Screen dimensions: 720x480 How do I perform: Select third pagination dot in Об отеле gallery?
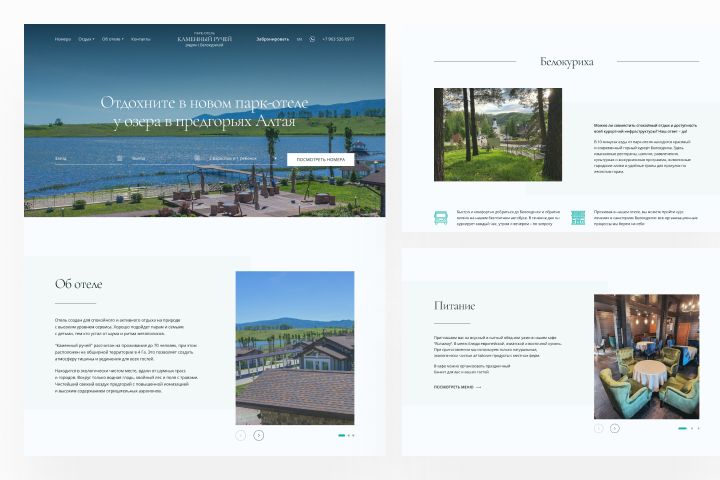pyautogui.click(x=353, y=435)
